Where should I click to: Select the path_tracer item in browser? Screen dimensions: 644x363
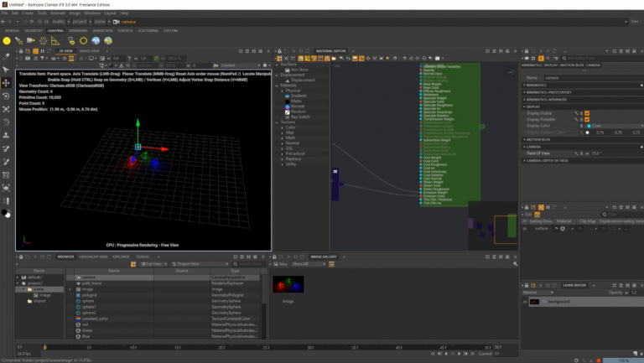pos(91,283)
